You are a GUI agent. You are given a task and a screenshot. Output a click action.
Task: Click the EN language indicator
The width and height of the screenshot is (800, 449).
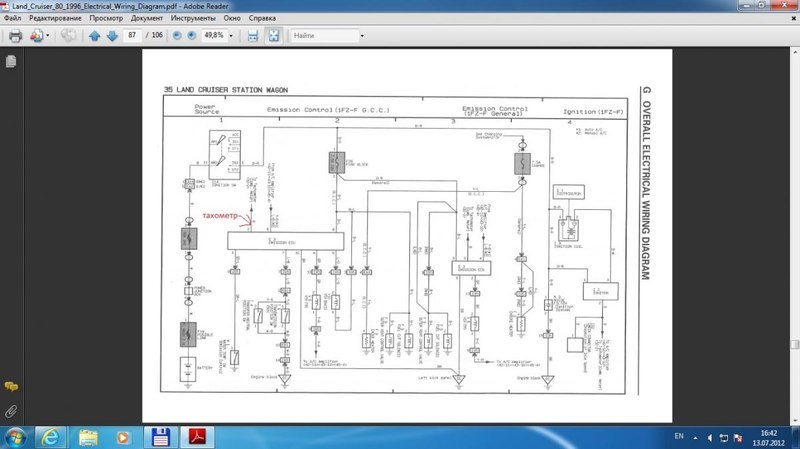pyautogui.click(x=679, y=436)
